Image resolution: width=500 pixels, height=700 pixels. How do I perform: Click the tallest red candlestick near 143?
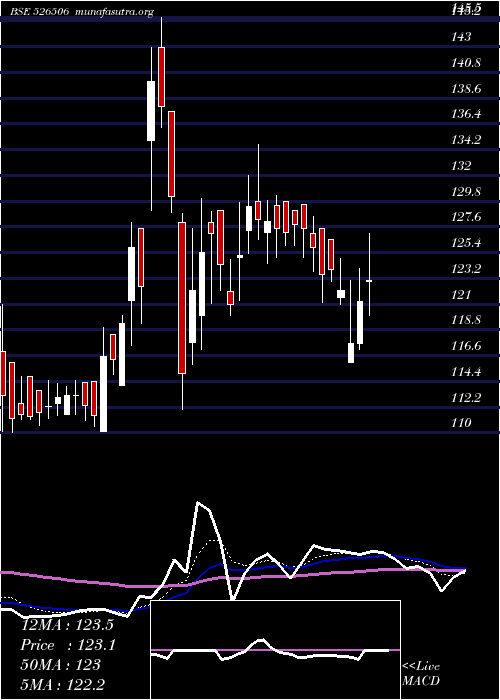point(161,77)
